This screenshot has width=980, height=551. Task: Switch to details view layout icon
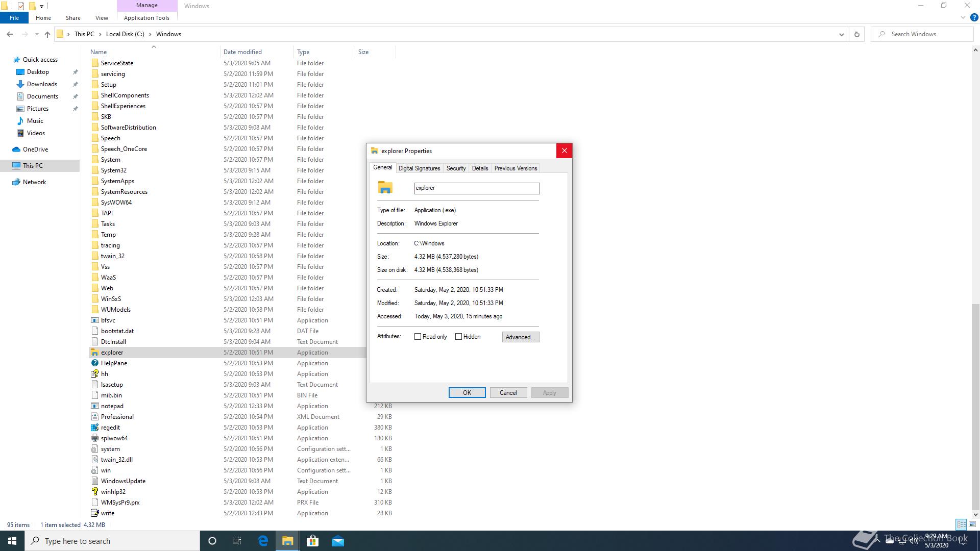(961, 524)
